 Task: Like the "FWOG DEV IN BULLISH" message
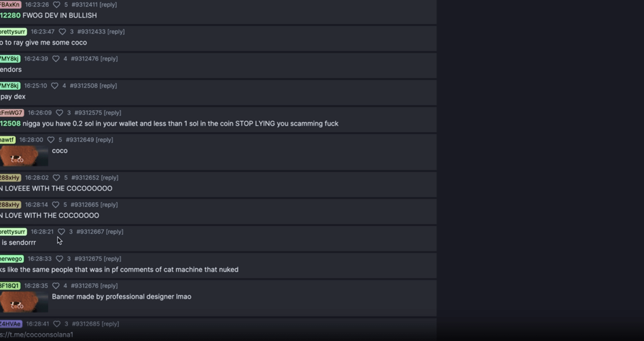pyautogui.click(x=57, y=5)
